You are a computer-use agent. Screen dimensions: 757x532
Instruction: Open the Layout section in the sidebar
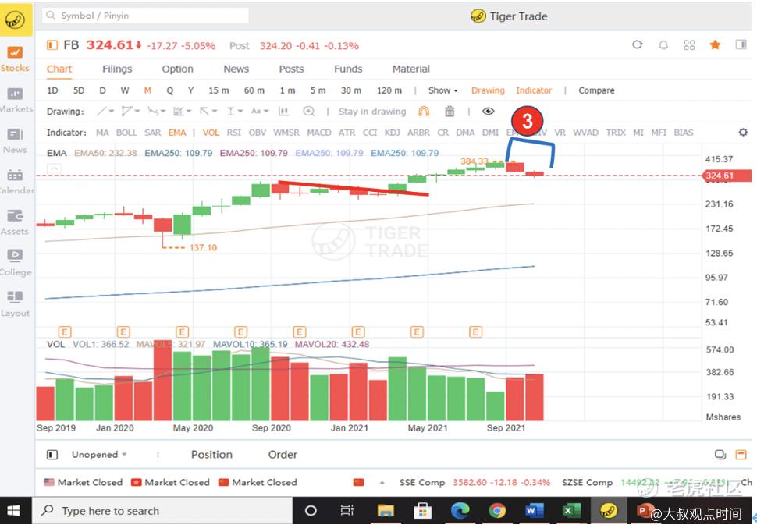coord(15,304)
